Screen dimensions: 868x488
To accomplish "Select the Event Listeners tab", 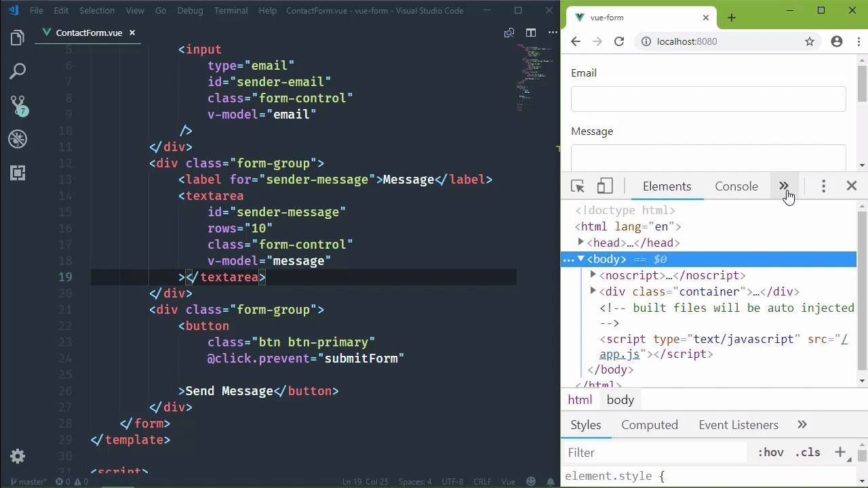I will pyautogui.click(x=738, y=425).
